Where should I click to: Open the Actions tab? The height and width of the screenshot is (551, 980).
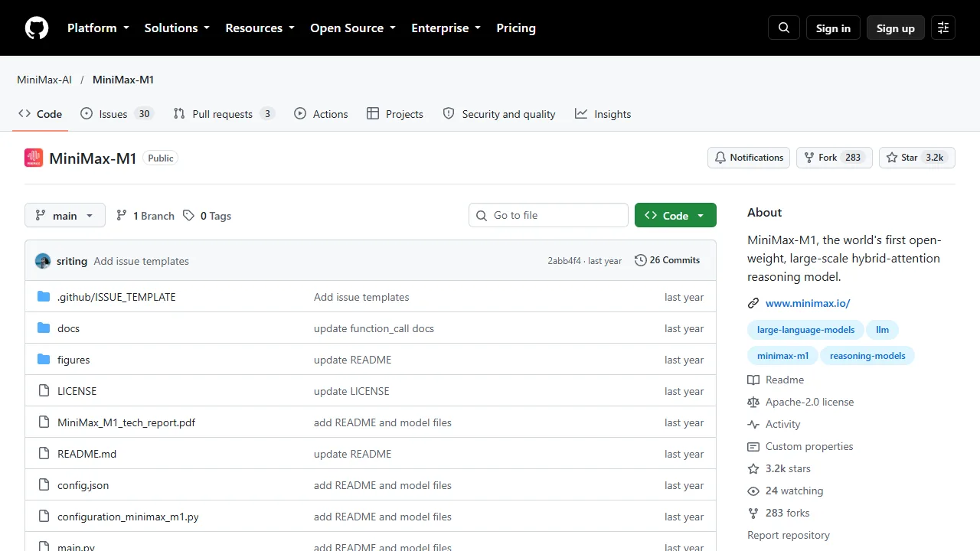point(321,114)
